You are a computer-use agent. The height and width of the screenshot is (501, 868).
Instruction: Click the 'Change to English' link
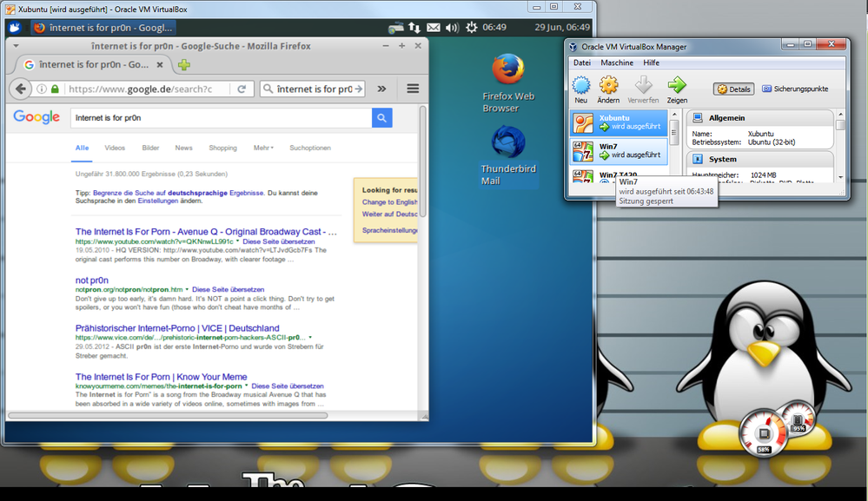[390, 202]
